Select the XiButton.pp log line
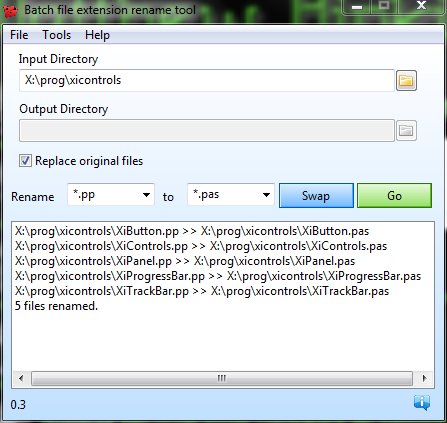This screenshot has width=447, height=423. 192,231
